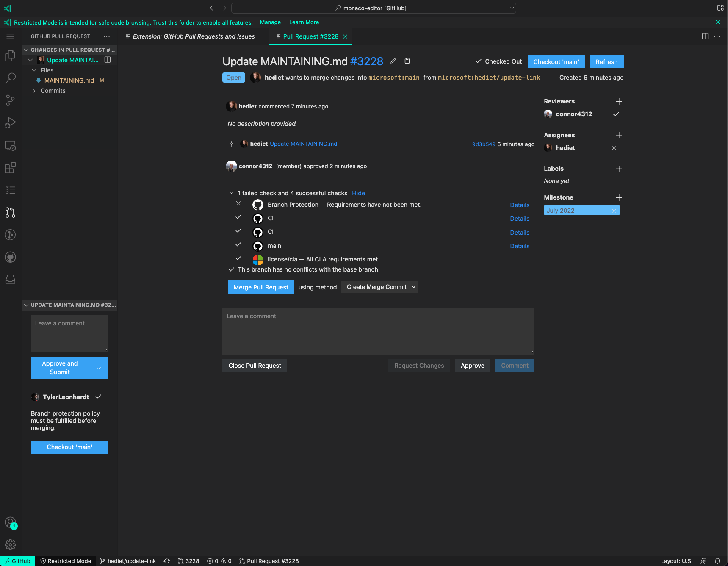
Task: Open the Search view
Action: tap(10, 78)
